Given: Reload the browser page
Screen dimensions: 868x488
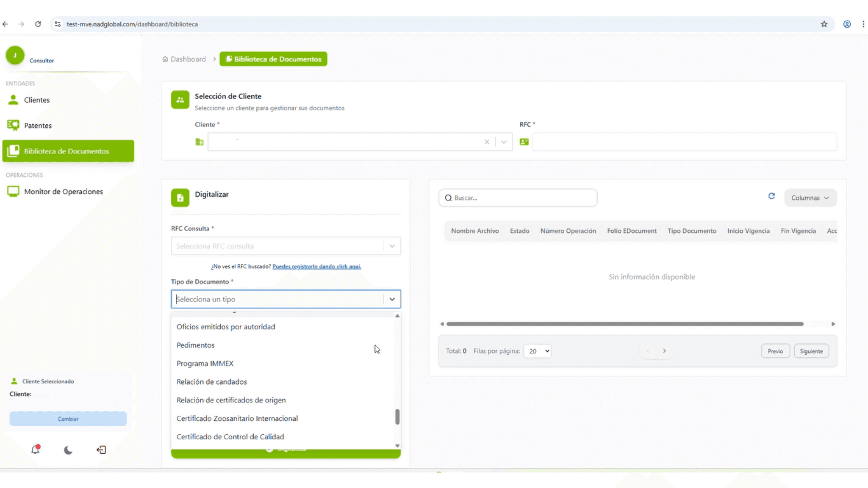Looking at the screenshot, I should pos(38,24).
